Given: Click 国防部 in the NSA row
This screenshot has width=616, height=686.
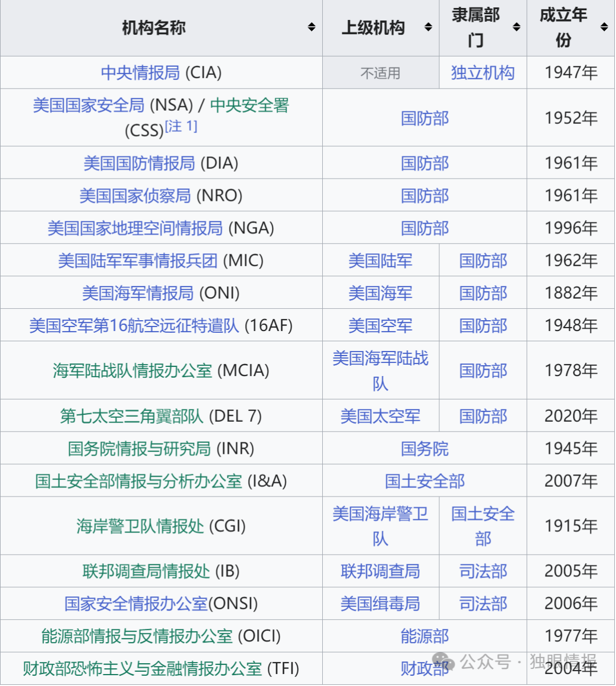Looking at the screenshot, I should pyautogui.click(x=425, y=118).
